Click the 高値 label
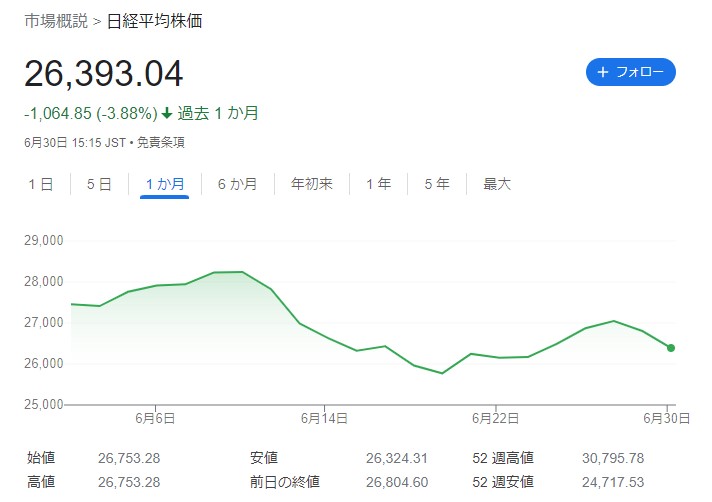This screenshot has width=712, height=502. [41, 482]
